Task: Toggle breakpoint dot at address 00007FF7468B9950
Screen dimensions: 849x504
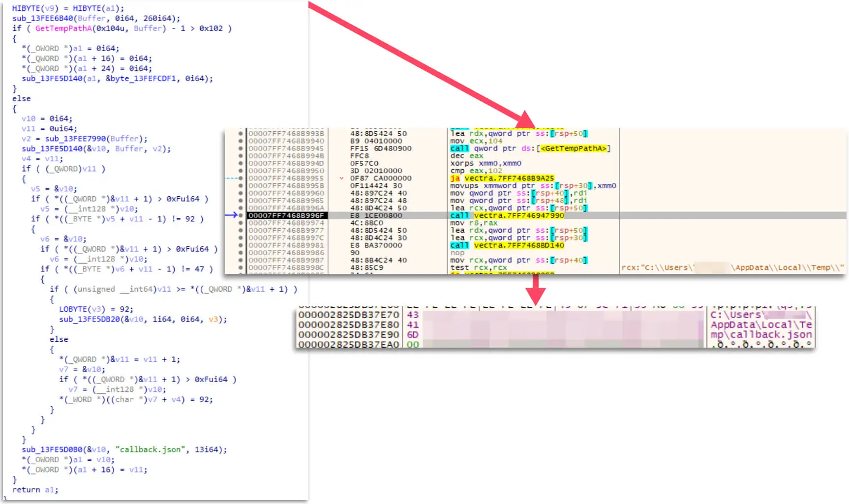Action: click(x=241, y=171)
